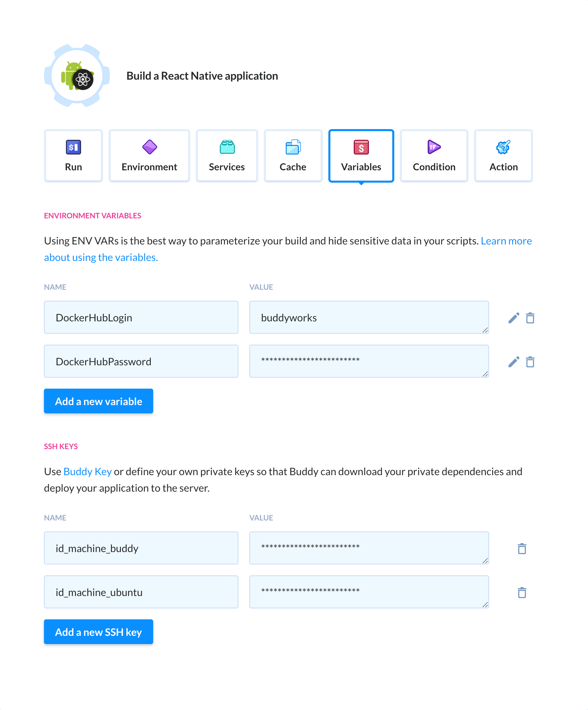Delete the DockerHubLogin variable via trash icon
The height and width of the screenshot is (710, 588).
tap(530, 318)
